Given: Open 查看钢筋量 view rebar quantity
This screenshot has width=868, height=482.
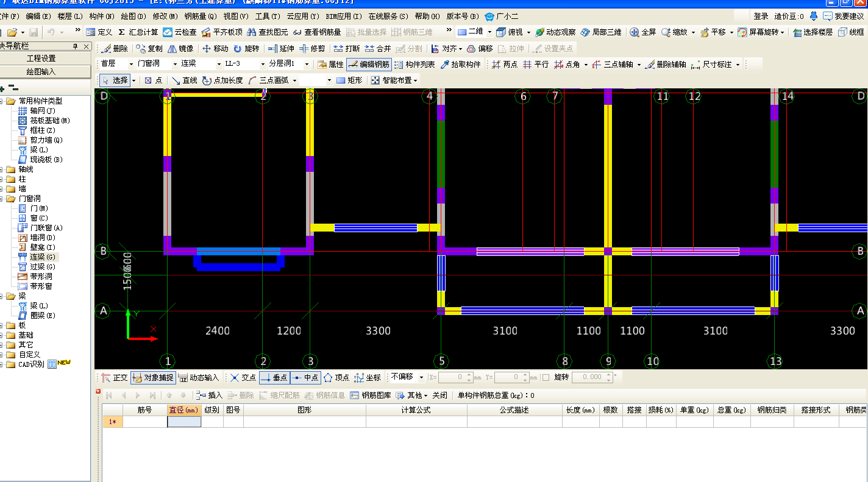Looking at the screenshot, I should pyautogui.click(x=317, y=32).
